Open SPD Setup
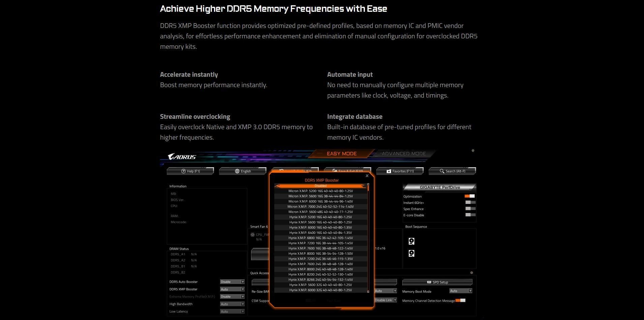Image resolution: width=644 pixels, height=320 pixels. point(437,282)
